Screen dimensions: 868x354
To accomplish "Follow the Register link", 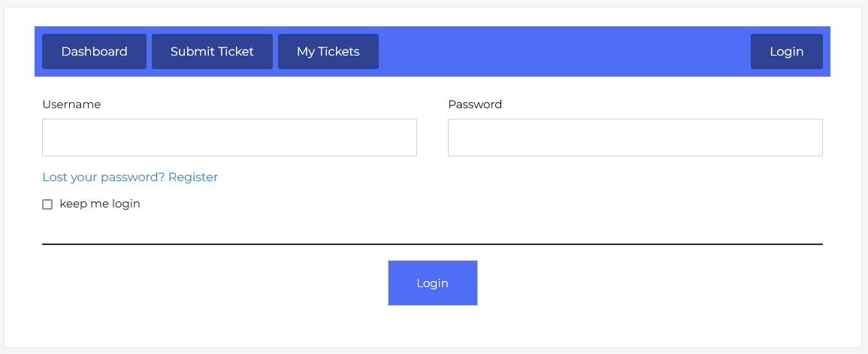I will 193,177.
